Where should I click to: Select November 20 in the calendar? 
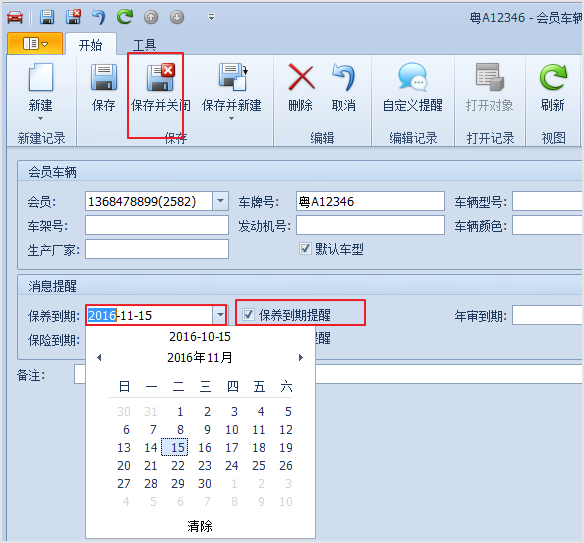[124, 466]
